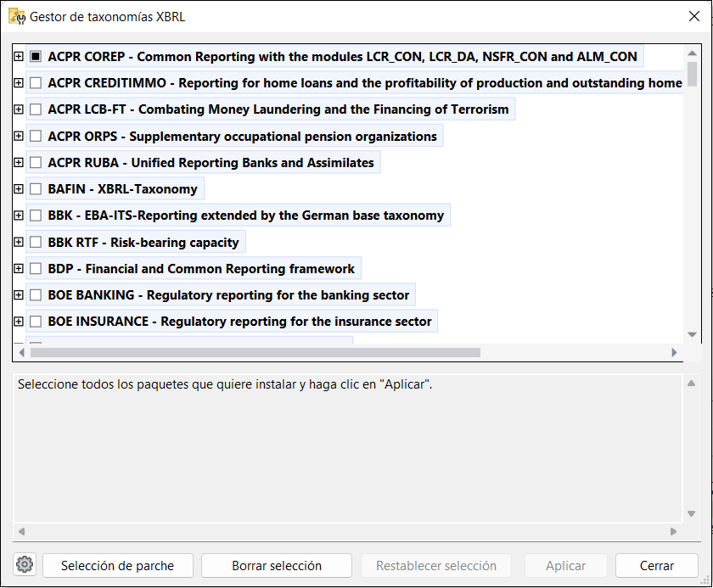Expand the BBK RTF tree node
The width and height of the screenshot is (713, 588).
tap(18, 243)
